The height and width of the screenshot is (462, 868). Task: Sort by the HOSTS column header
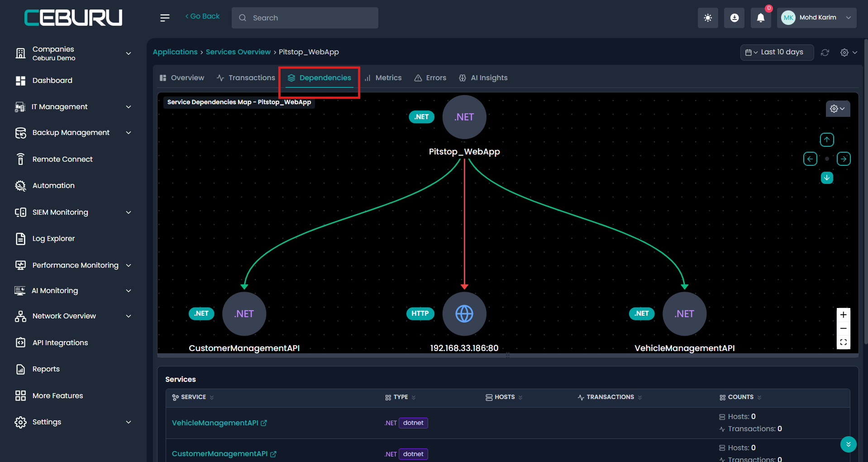click(504, 397)
